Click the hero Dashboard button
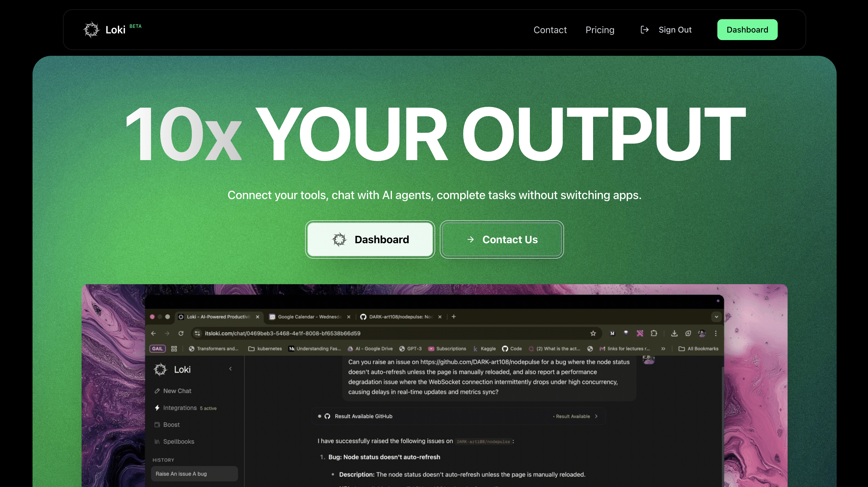 point(370,239)
